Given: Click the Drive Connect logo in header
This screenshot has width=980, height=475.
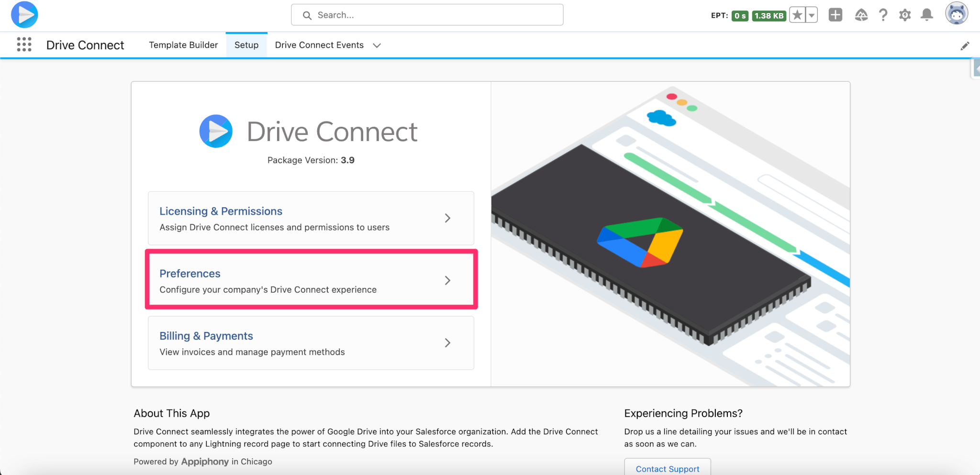Looking at the screenshot, I should pyautogui.click(x=24, y=15).
